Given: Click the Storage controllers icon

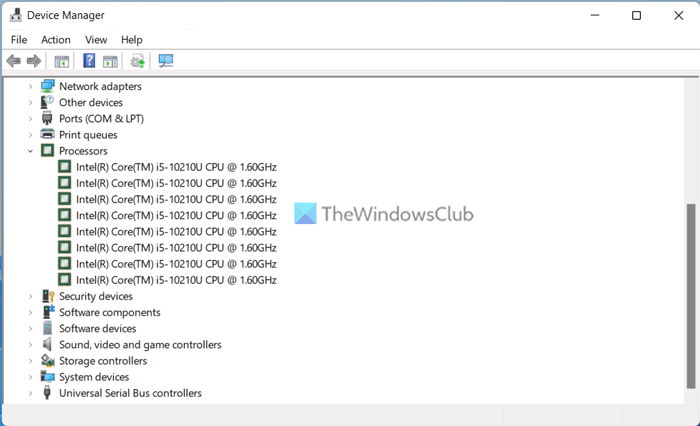Looking at the screenshot, I should tap(48, 360).
